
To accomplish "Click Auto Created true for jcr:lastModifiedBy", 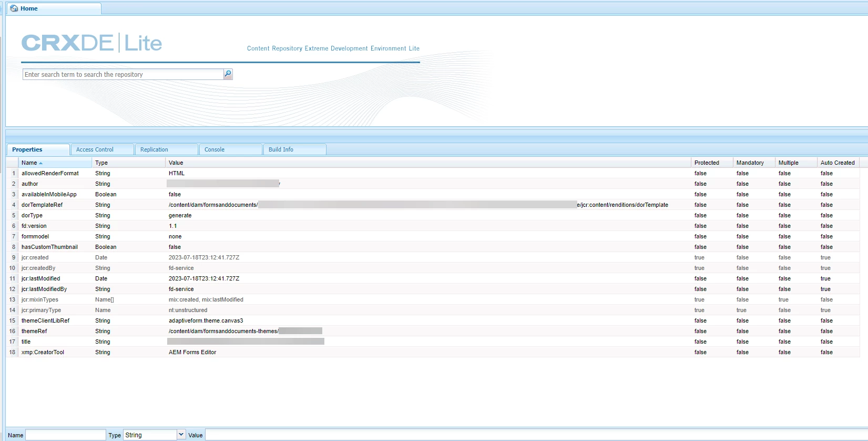I will tap(825, 289).
